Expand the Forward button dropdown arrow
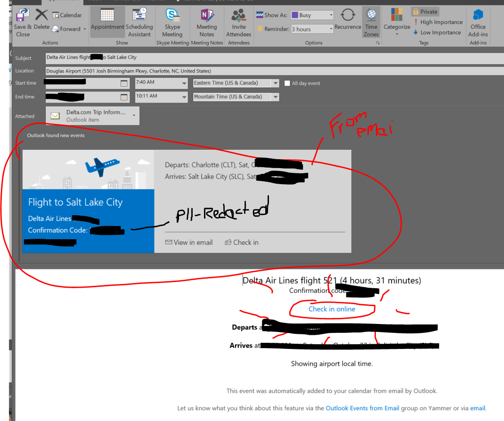The image size is (504, 421). coord(85,29)
